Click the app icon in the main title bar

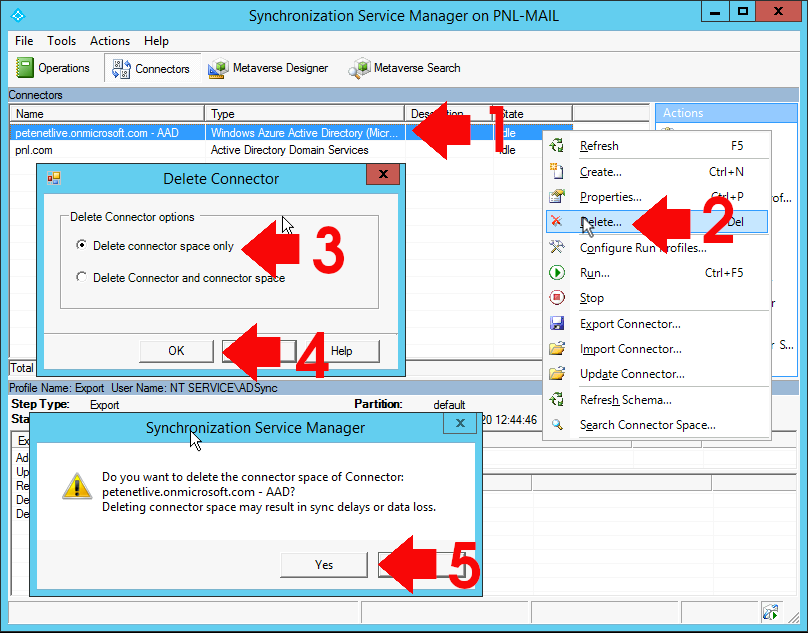17,15
